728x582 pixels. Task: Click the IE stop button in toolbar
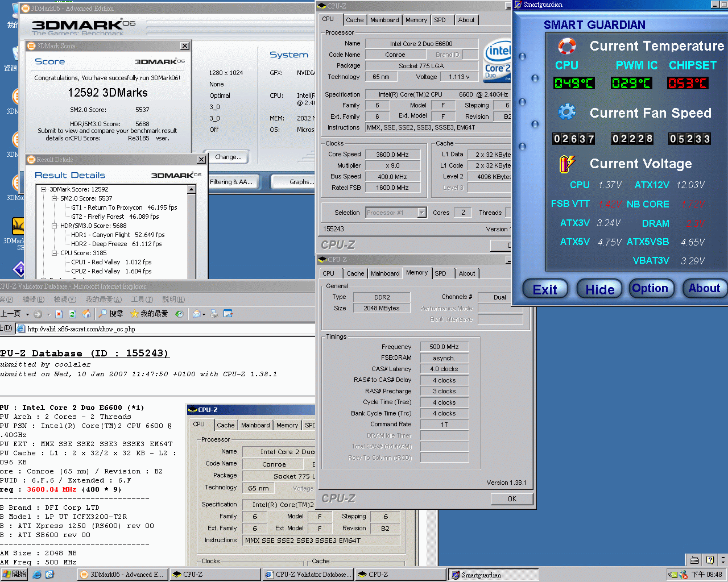pos(59,314)
